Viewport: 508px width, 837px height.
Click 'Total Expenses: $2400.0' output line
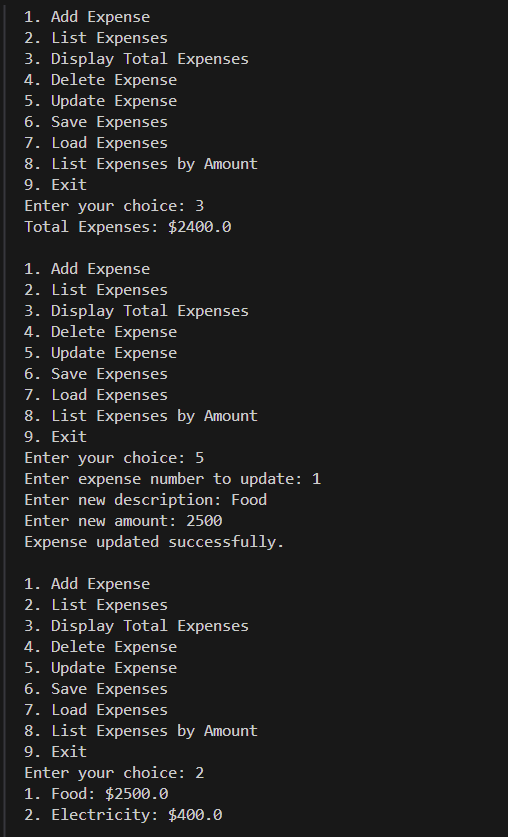click(128, 227)
